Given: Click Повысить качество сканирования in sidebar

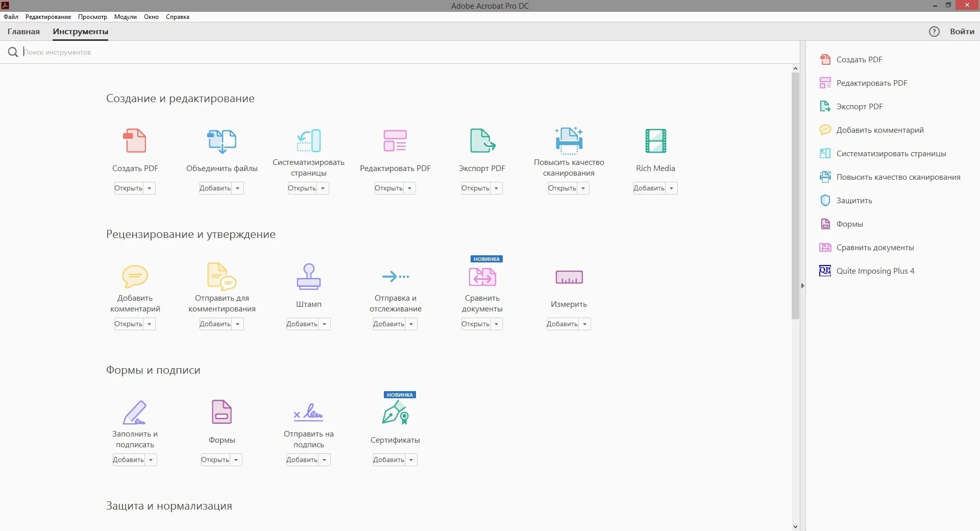Looking at the screenshot, I should click(x=898, y=177).
